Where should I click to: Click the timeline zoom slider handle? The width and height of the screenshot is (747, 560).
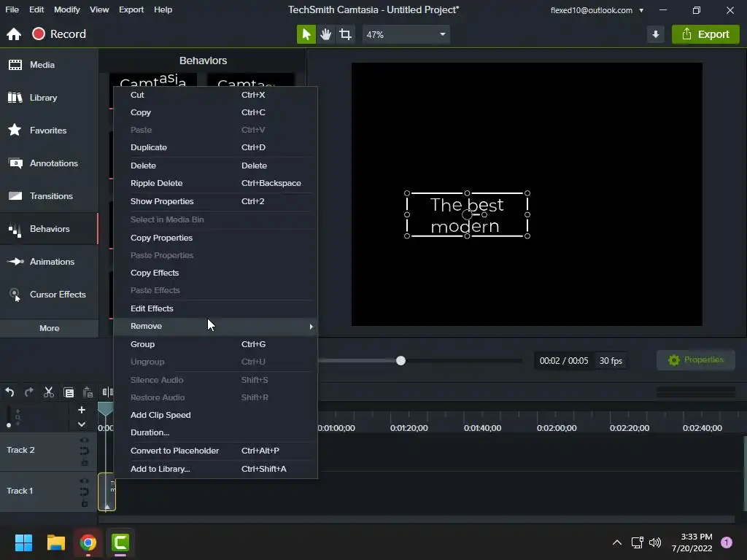pos(9,425)
